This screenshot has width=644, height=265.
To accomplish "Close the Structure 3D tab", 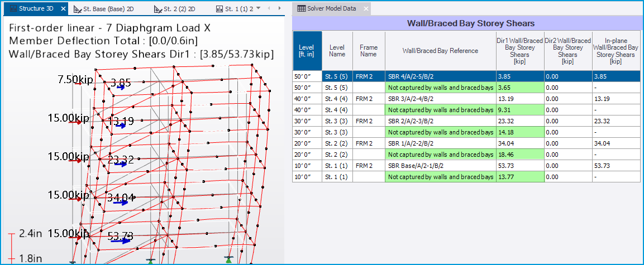I will coord(63,9).
